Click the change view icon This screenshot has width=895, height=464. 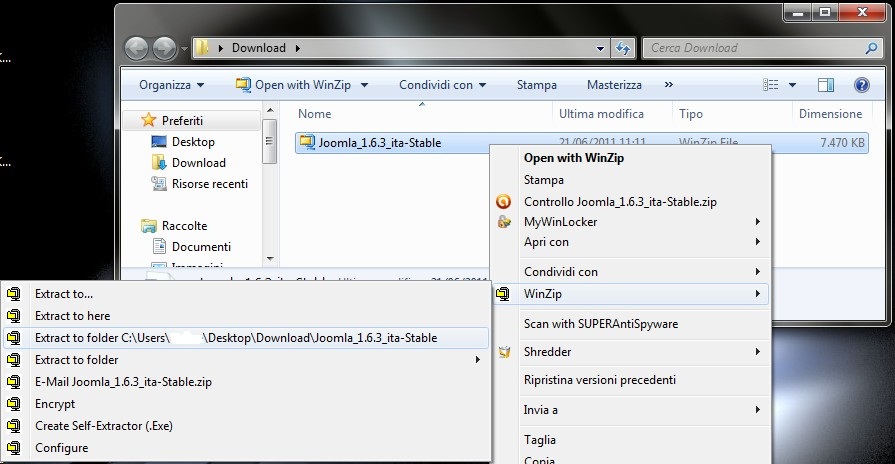point(771,85)
